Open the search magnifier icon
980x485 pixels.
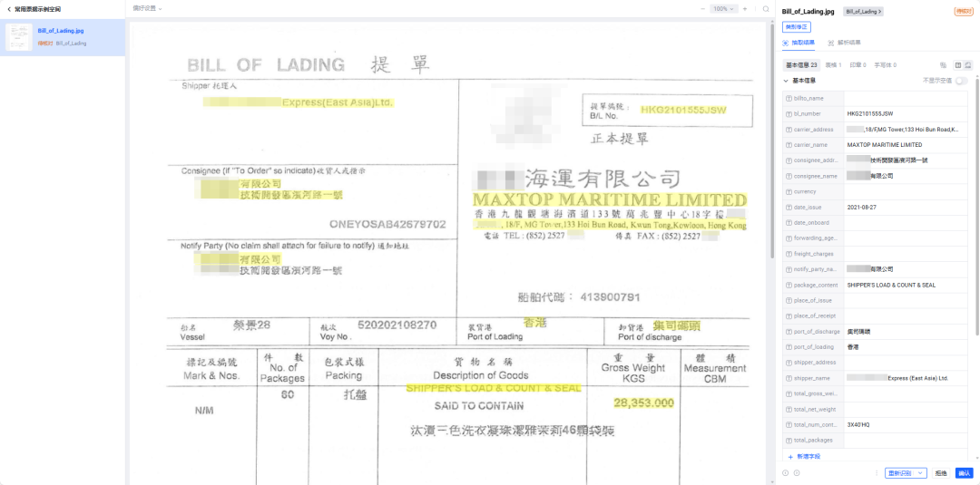(766, 9)
